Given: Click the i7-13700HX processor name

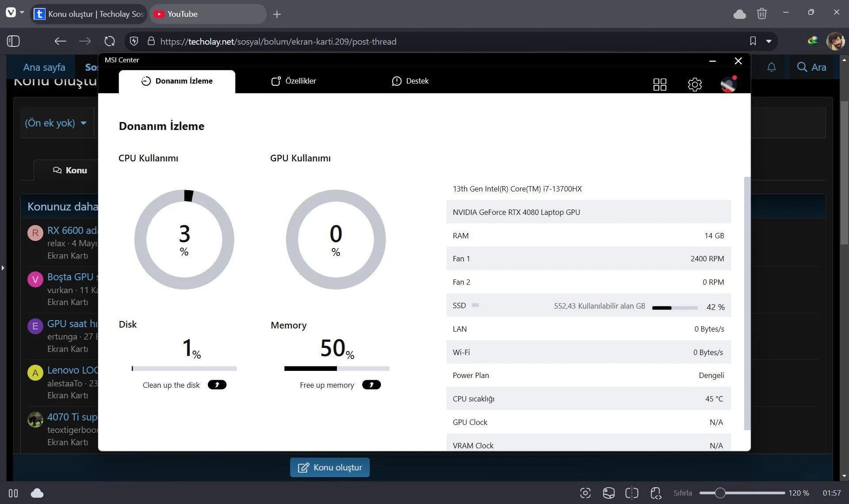Looking at the screenshot, I should (x=517, y=189).
